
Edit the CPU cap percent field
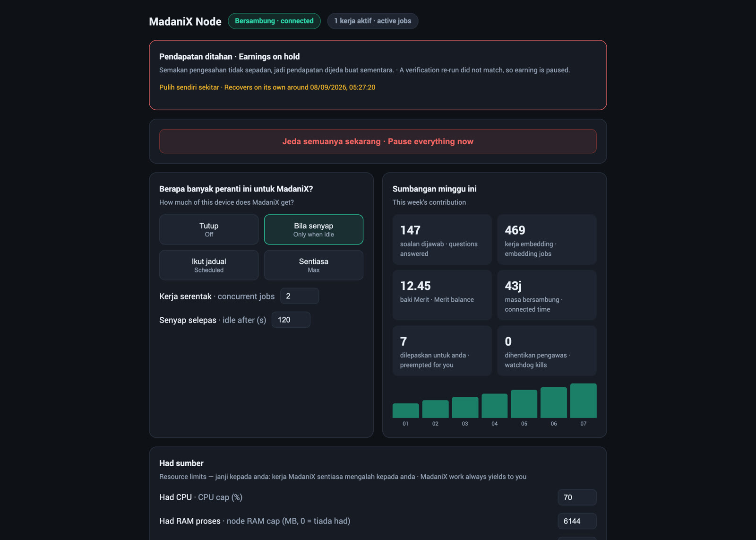point(577,497)
